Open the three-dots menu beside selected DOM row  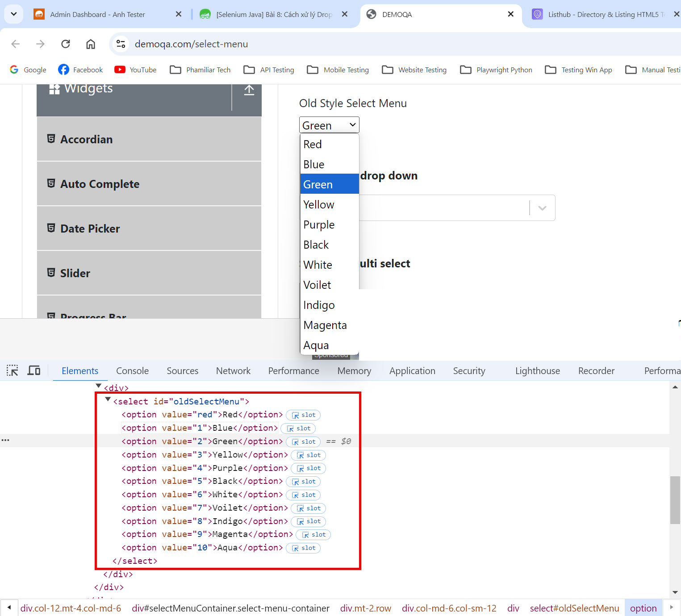5,441
